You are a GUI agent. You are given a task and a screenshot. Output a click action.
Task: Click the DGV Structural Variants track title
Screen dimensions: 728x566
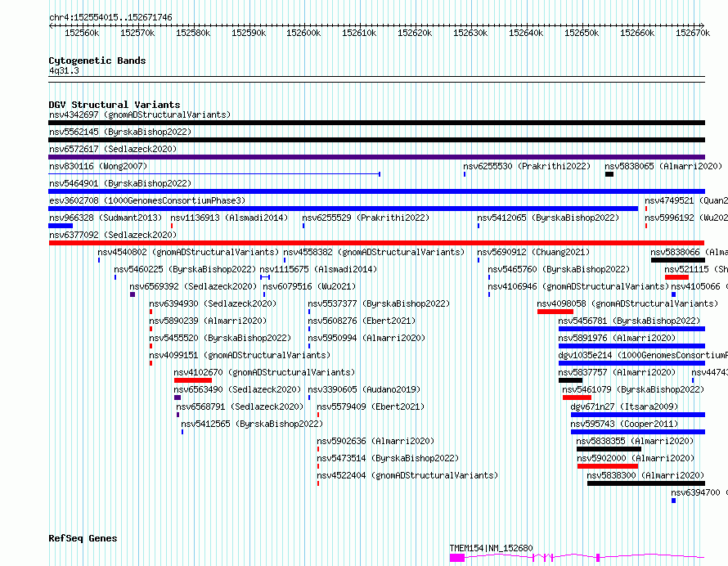[115, 105]
